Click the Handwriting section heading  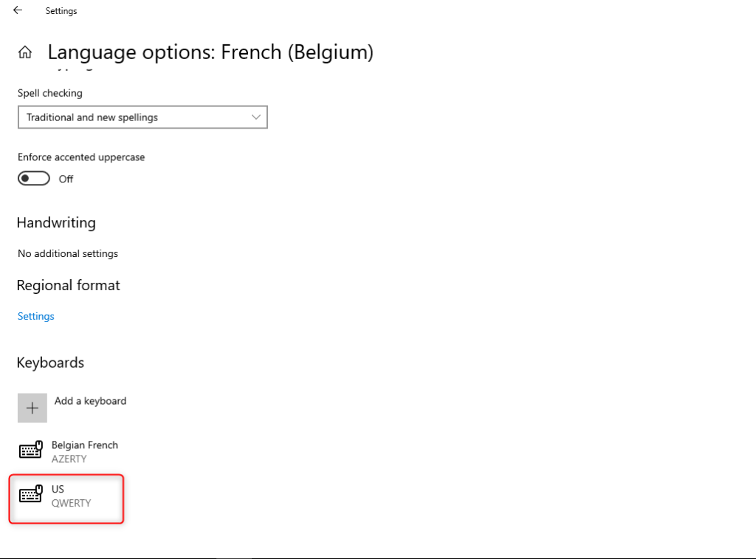point(56,223)
